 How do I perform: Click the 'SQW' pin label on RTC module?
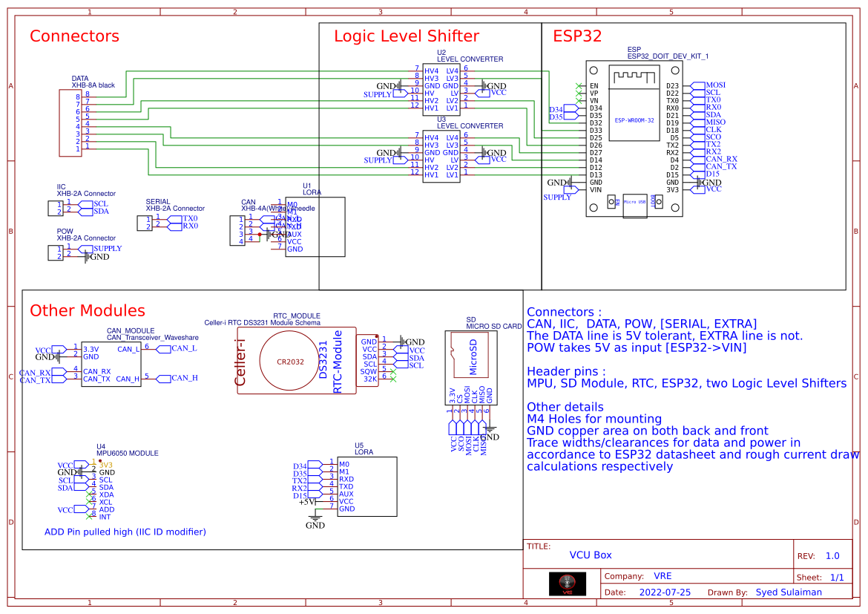(369, 372)
